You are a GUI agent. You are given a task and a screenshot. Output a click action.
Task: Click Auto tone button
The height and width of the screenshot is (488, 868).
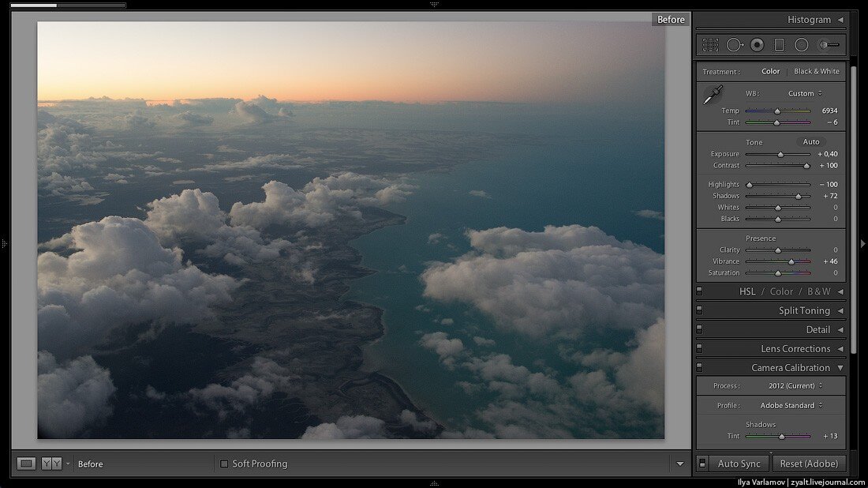[811, 142]
